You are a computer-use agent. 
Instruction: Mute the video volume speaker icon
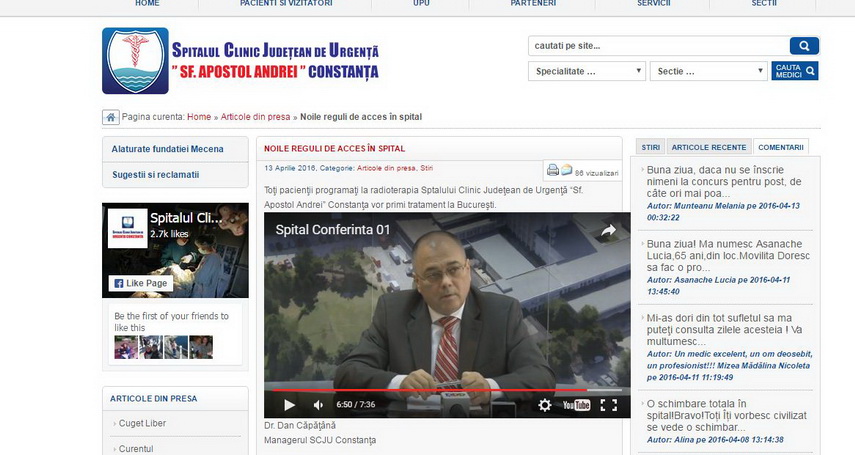click(x=318, y=405)
